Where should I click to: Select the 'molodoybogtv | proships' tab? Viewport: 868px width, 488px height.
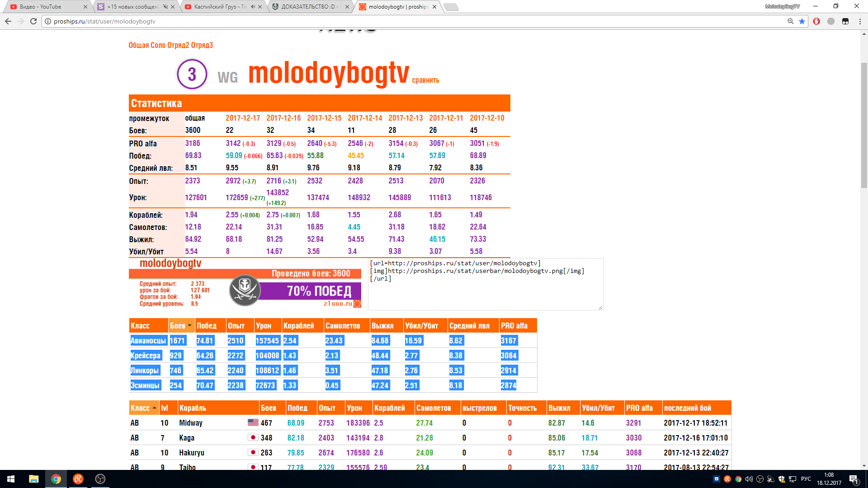398,7
